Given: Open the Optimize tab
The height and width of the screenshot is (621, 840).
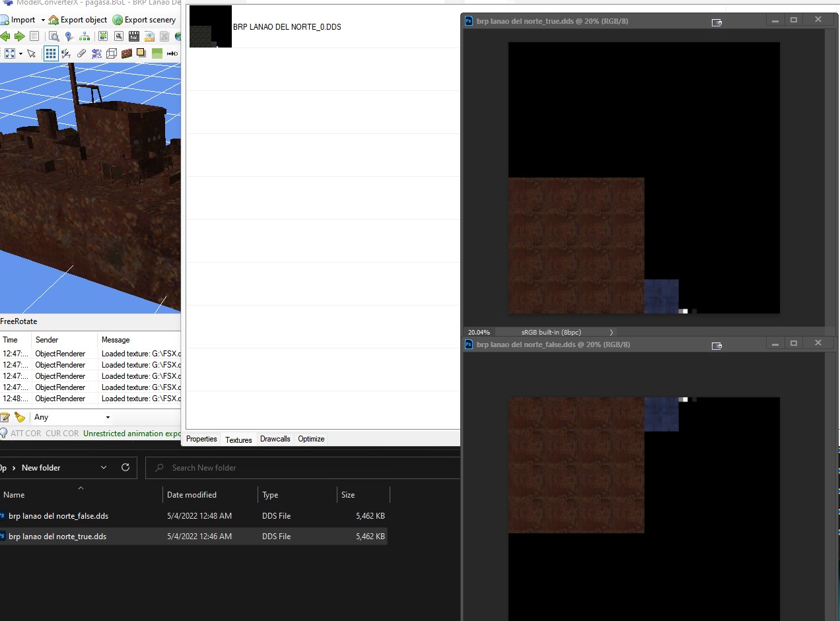Looking at the screenshot, I should 310,439.
